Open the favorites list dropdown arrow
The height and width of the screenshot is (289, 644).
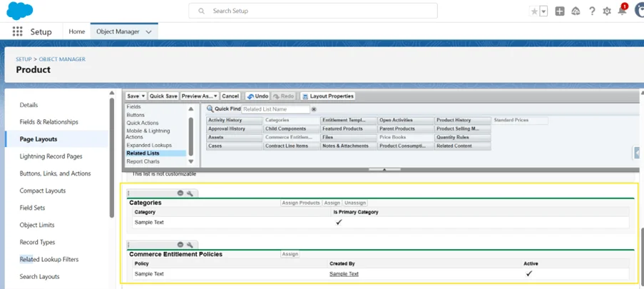(543, 11)
